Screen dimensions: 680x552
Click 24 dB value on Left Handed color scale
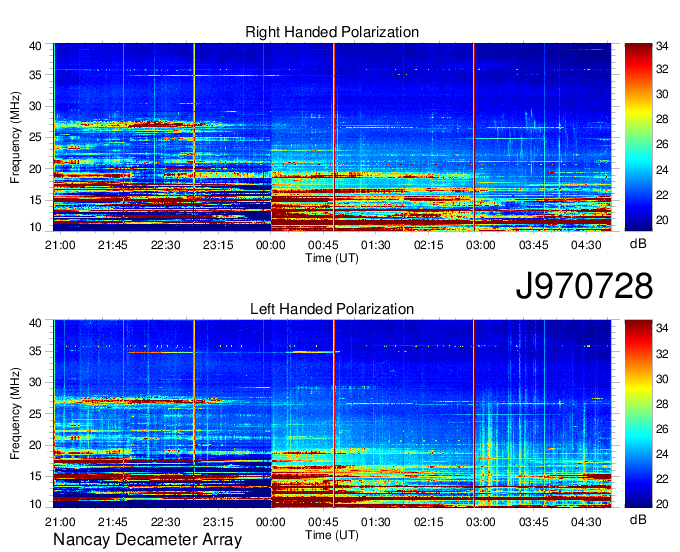pos(662,454)
